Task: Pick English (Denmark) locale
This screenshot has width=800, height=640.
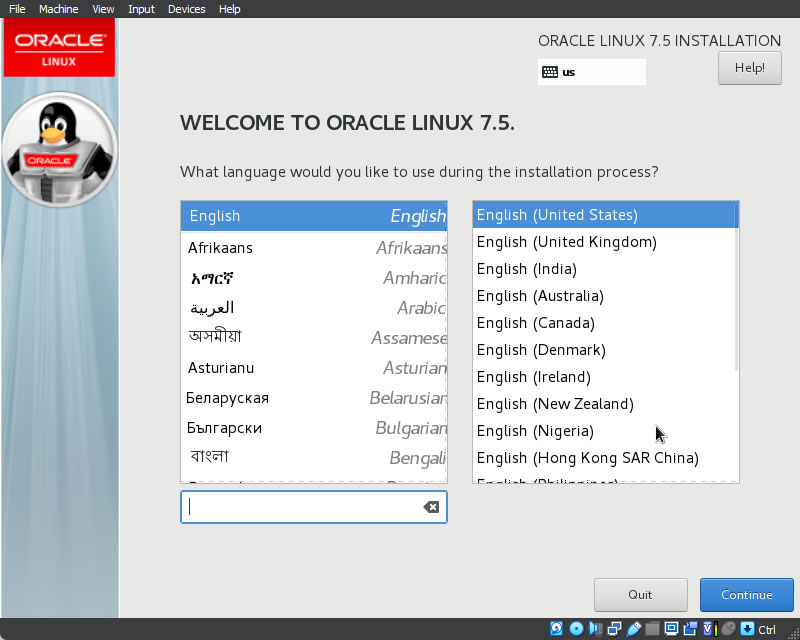Action: pos(605,350)
